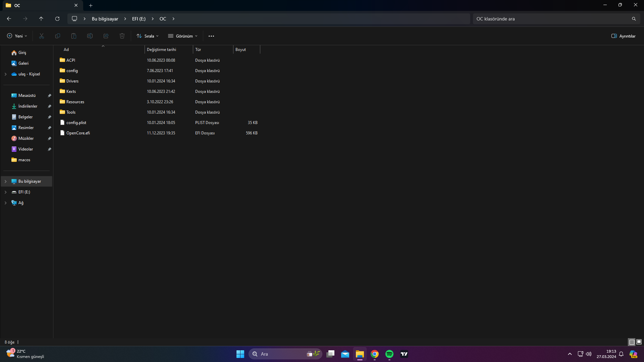Click the OC klasöründe ara search field
The height and width of the screenshot is (362, 644).
[550, 19]
